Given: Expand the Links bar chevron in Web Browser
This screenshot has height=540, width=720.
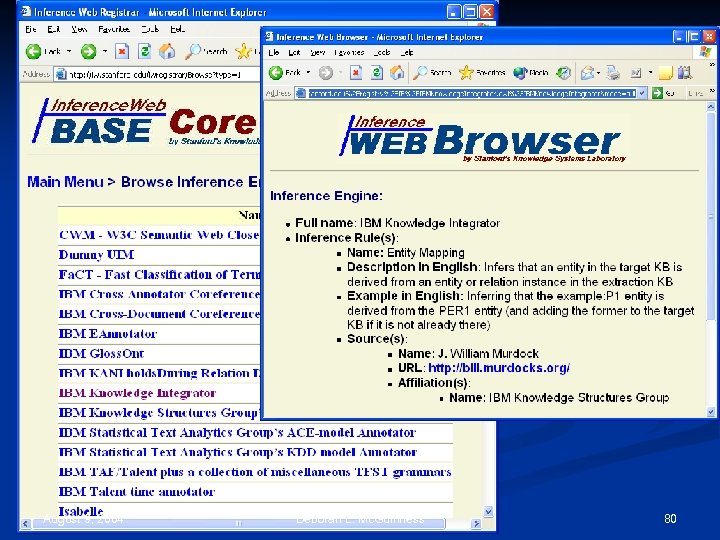Looking at the screenshot, I should click(x=712, y=91).
